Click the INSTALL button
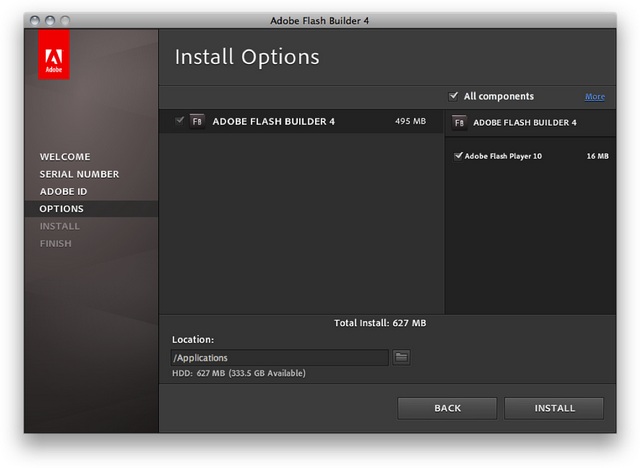The image size is (640, 468). (x=554, y=408)
